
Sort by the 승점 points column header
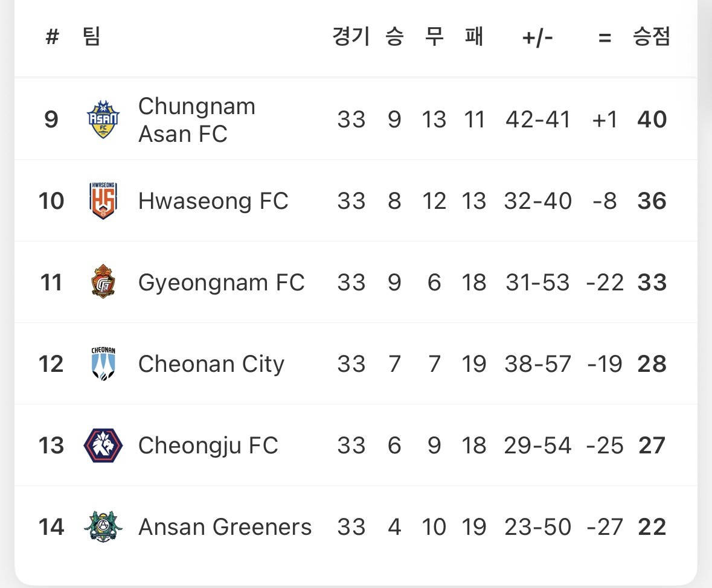coord(652,36)
